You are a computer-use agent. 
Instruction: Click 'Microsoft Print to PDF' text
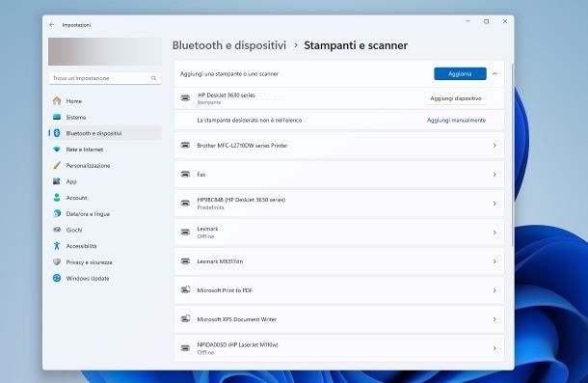(225, 290)
